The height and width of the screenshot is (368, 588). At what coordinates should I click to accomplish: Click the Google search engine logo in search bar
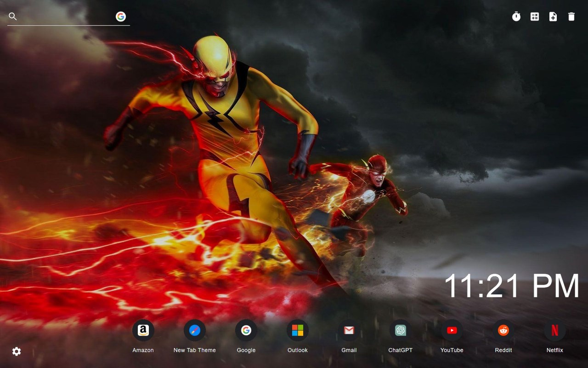pyautogui.click(x=121, y=17)
